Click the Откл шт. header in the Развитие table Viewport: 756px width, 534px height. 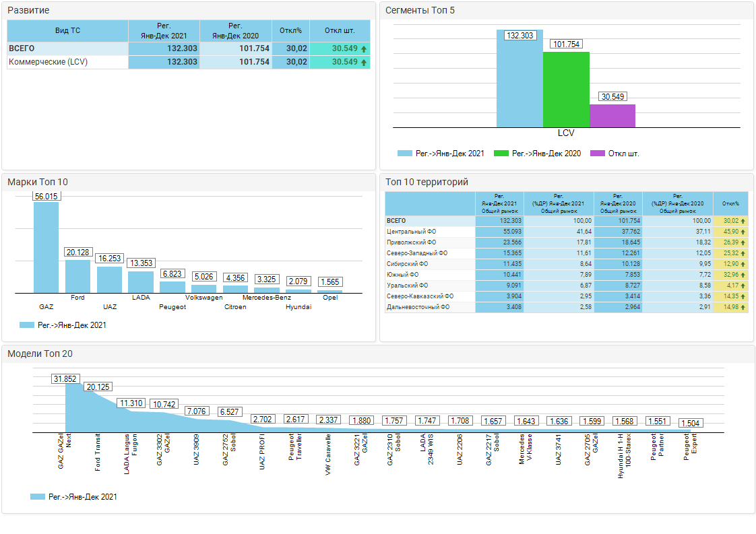[x=340, y=31]
